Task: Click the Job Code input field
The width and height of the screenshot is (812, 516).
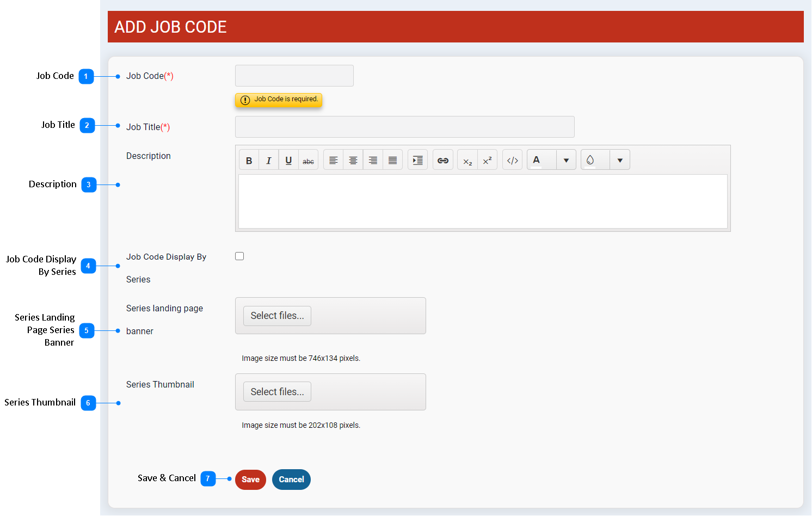Action: pyautogui.click(x=294, y=76)
